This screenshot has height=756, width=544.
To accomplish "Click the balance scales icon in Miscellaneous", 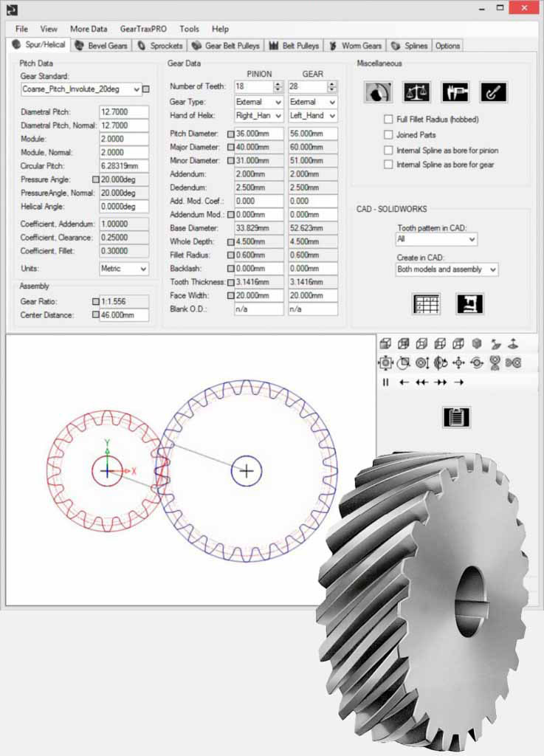I will click(x=417, y=92).
